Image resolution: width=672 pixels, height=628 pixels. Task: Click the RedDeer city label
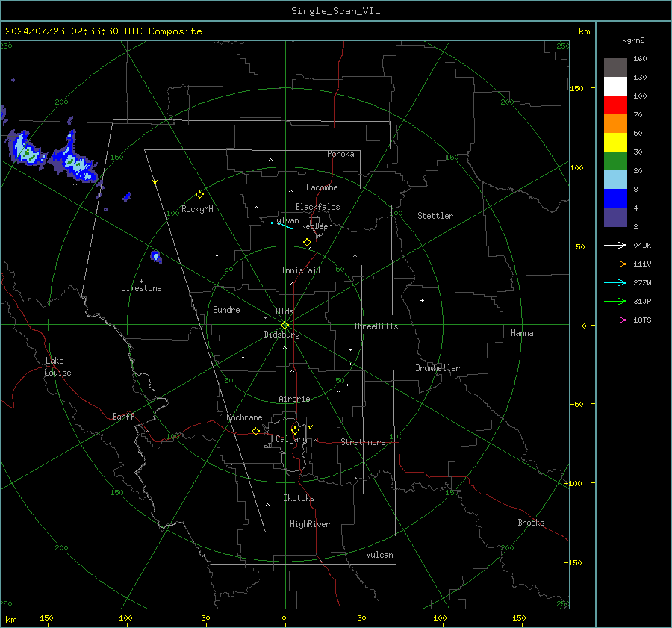tap(317, 226)
